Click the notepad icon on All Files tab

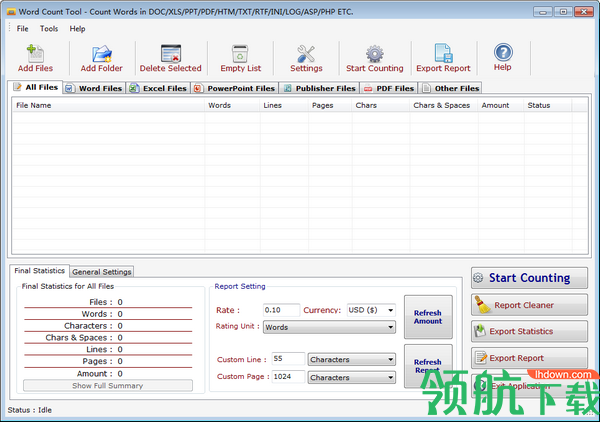(18, 87)
